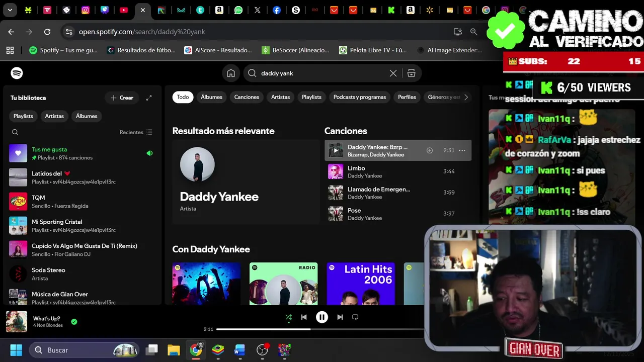
Task: Open the party crowd playlist card
Action: pos(206,284)
